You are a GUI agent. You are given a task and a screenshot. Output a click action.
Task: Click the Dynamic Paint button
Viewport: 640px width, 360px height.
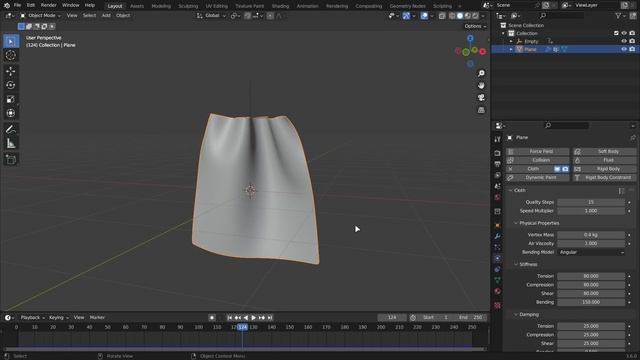coord(538,178)
